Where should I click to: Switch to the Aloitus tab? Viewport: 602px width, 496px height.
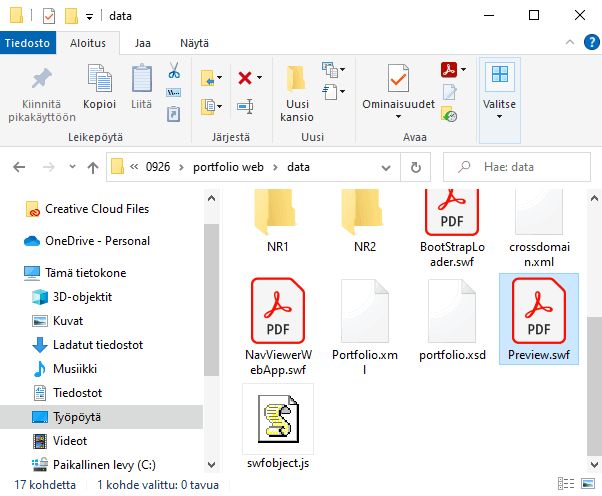88,43
